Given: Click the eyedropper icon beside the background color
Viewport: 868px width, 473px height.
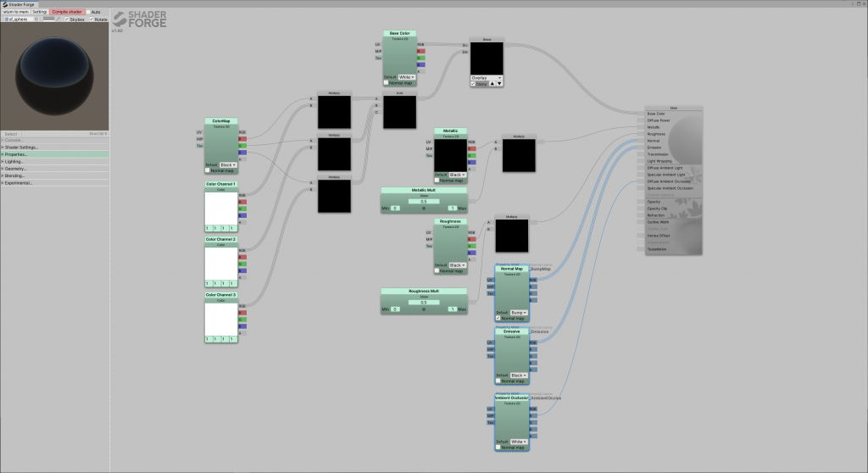Looking at the screenshot, I should click(58, 19).
